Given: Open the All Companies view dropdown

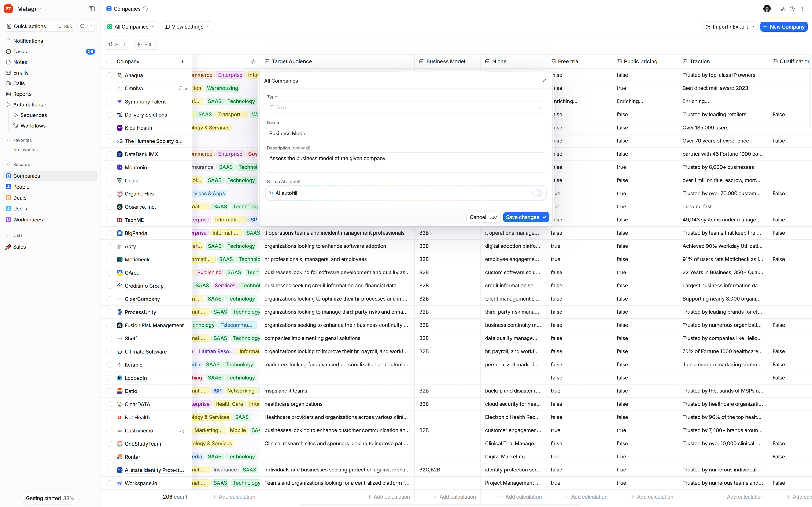Looking at the screenshot, I should [x=131, y=27].
